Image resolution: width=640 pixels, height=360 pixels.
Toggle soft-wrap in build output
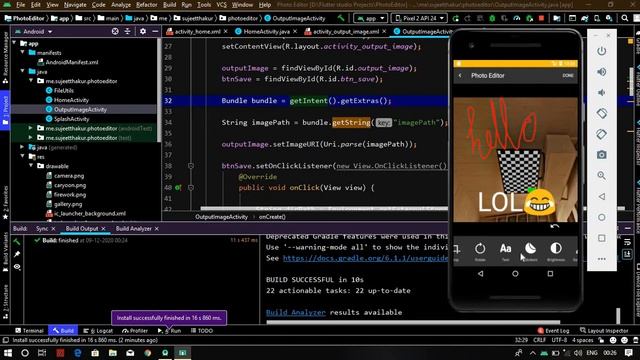click(627, 242)
